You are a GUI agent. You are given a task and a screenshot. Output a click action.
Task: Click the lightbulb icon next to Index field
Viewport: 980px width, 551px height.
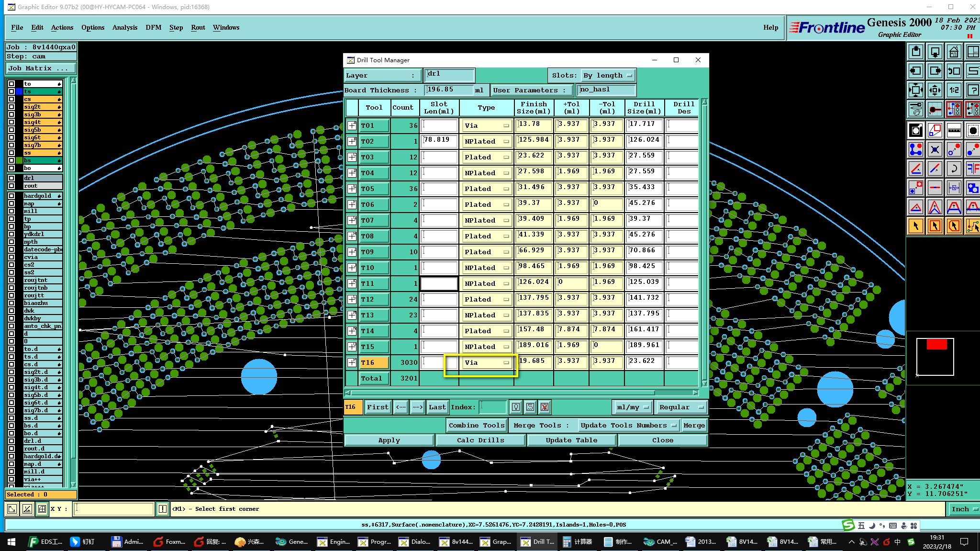[x=515, y=407]
